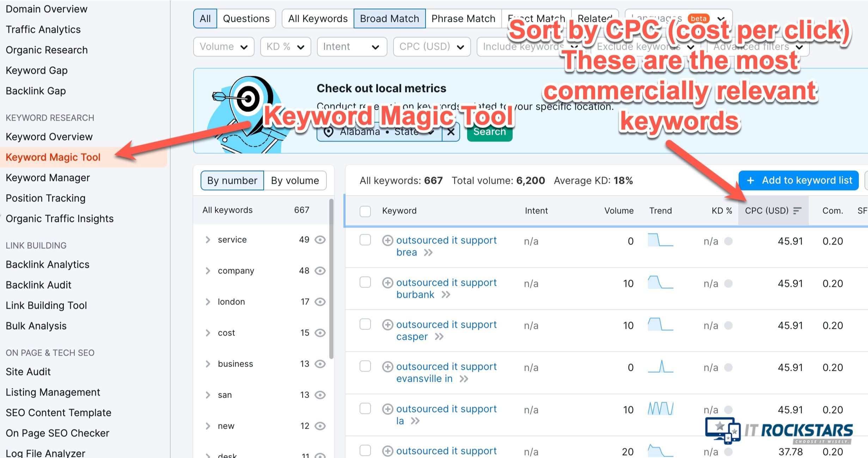
Task: Click the plus icon beside outsourced it support la
Action: (387, 409)
